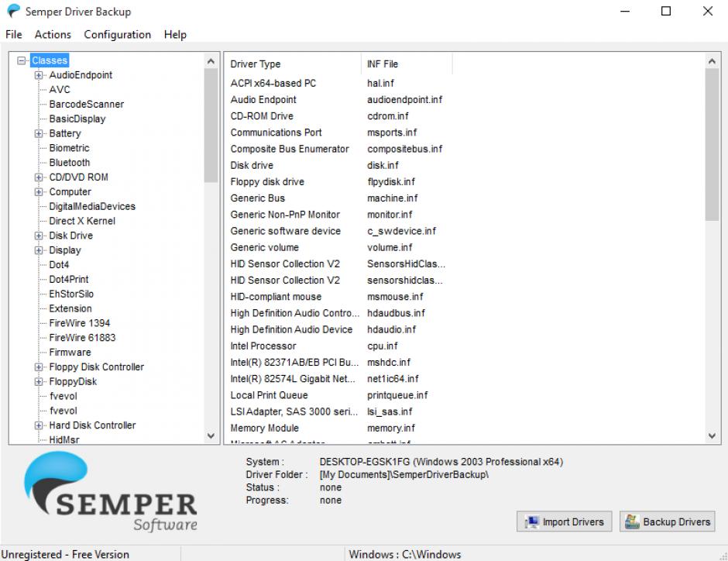Click the net1ic64.inf file entry
Image resolution: width=728 pixels, height=561 pixels.
(x=393, y=379)
